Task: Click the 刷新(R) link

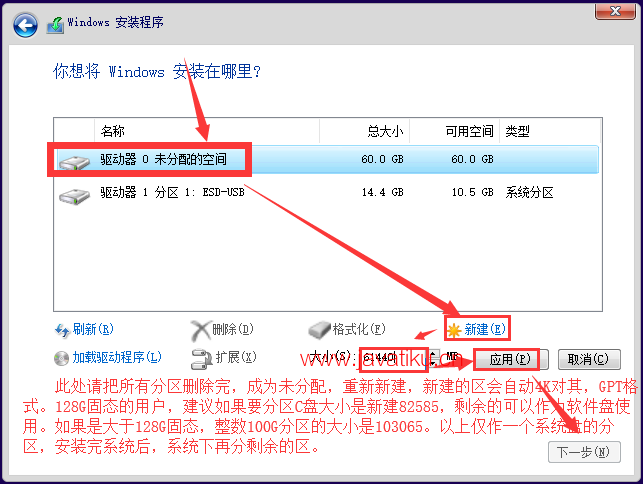Action: 93,329
